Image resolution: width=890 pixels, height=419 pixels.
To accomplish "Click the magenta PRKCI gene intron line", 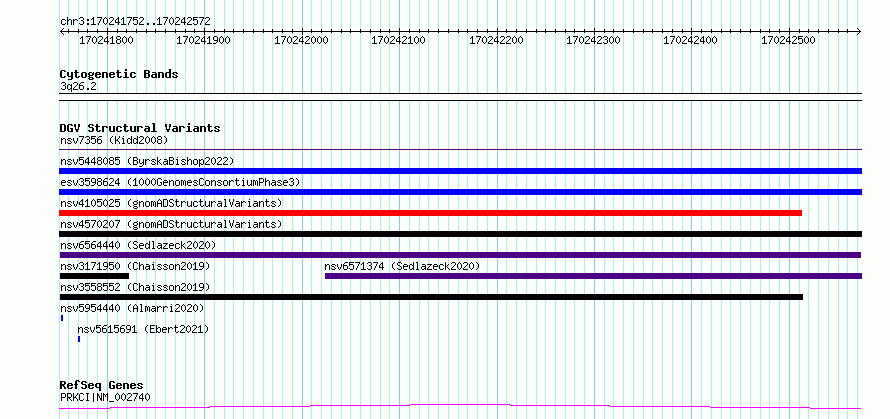I will click(460, 406).
